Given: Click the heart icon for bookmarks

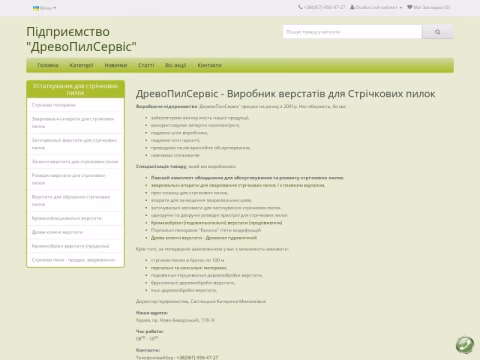Looking at the screenshot, I should tap(410, 7).
